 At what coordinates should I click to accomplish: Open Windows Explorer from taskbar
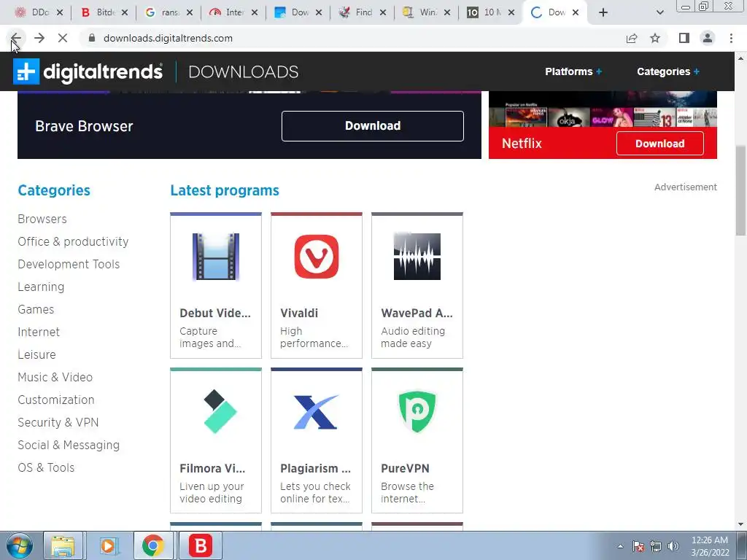63,545
